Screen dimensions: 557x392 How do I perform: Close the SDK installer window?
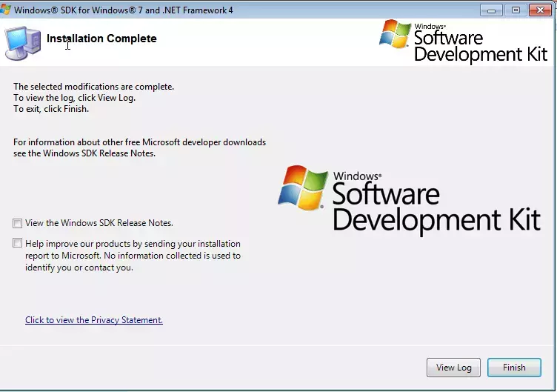540,10
